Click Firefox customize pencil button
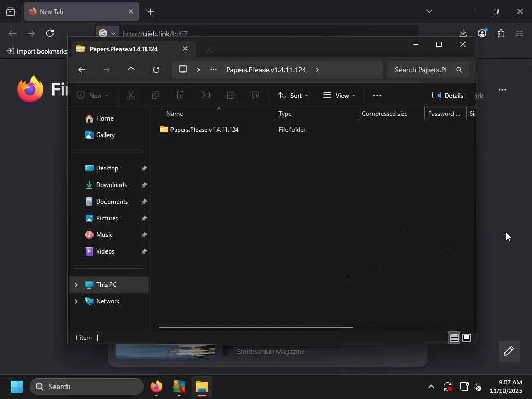This screenshot has width=532, height=399. click(x=509, y=351)
